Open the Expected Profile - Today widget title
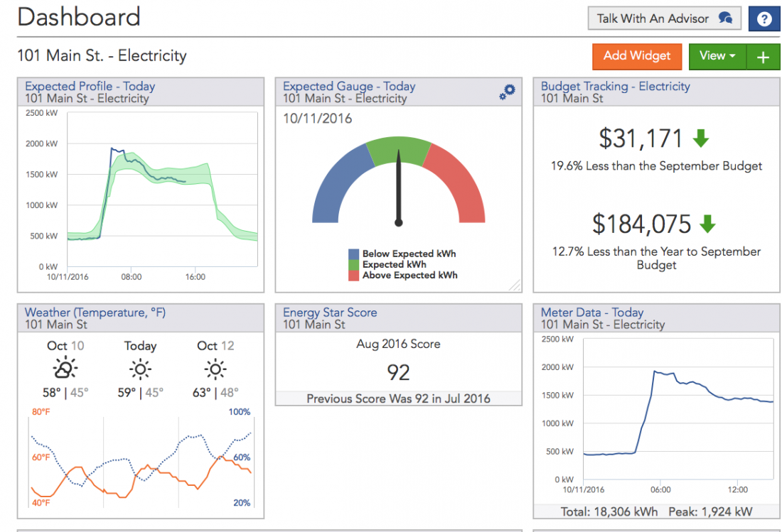This screenshot has width=782, height=532. click(x=90, y=86)
